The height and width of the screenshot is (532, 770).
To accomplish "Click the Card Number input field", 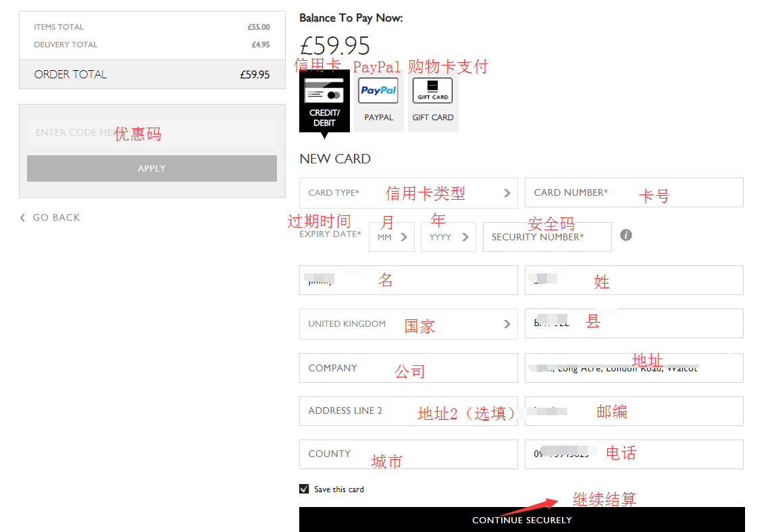I will coord(634,193).
